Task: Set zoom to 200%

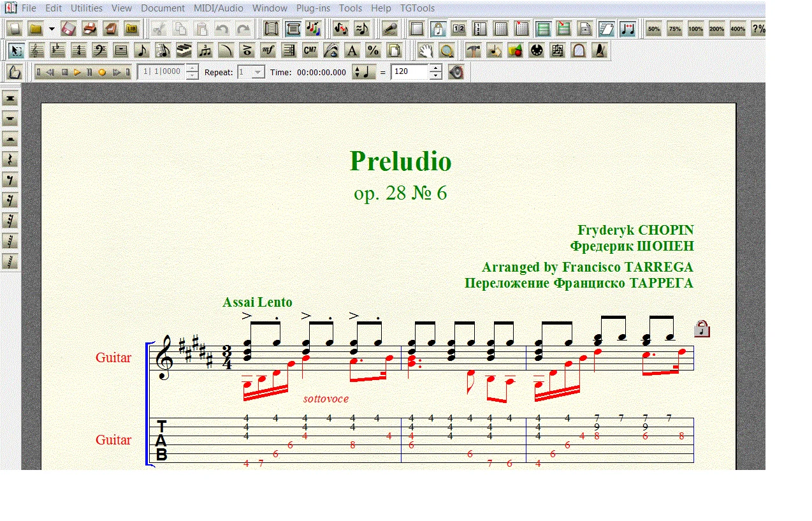Action: coord(717,29)
